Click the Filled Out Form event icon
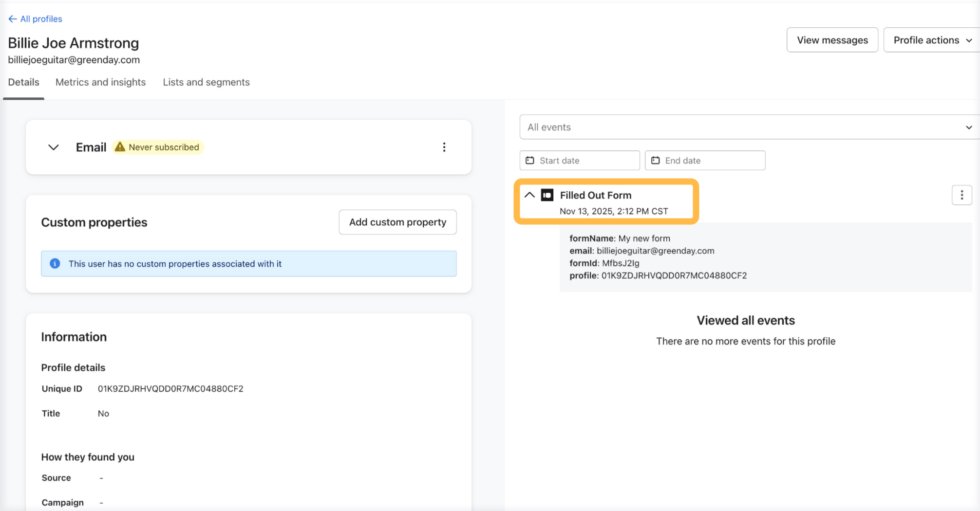The height and width of the screenshot is (511, 980). [547, 195]
